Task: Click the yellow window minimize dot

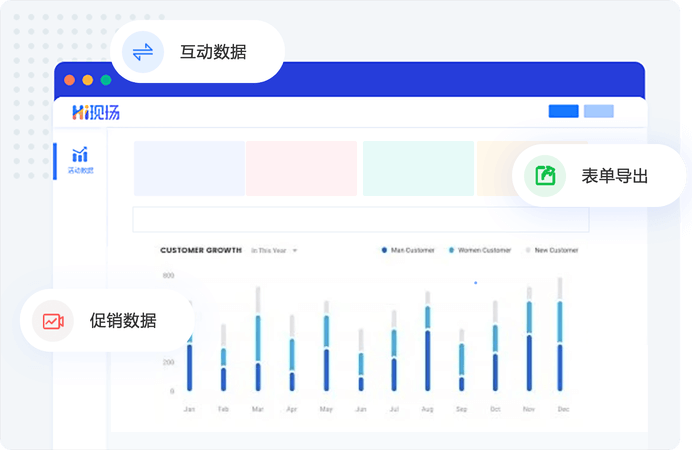Action: pyautogui.click(x=88, y=80)
